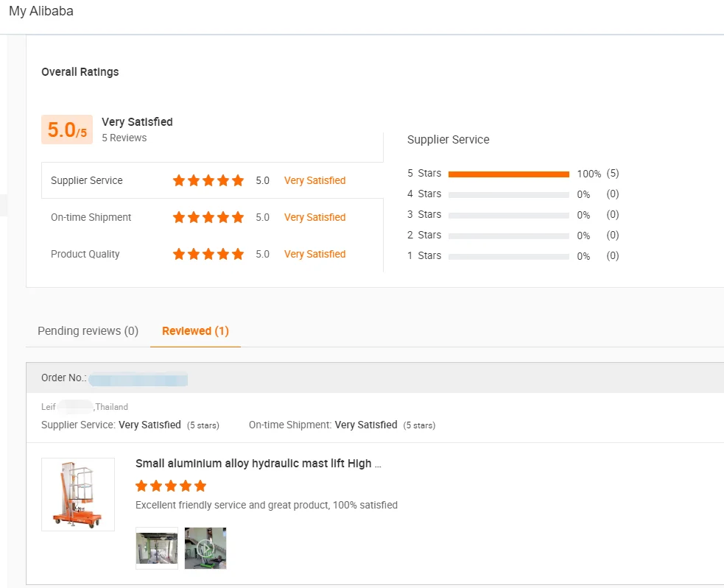Click the product review five-star rating
This screenshot has height=588, width=724.
(171, 486)
